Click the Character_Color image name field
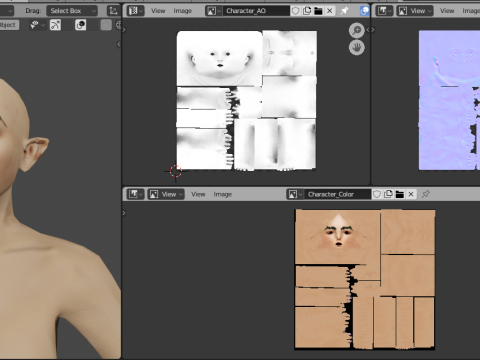The image size is (480, 360). coord(337,194)
